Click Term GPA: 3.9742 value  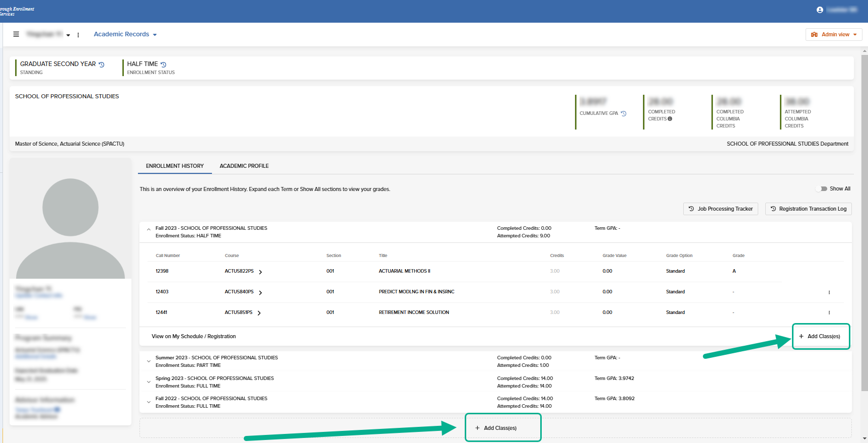pyautogui.click(x=614, y=378)
